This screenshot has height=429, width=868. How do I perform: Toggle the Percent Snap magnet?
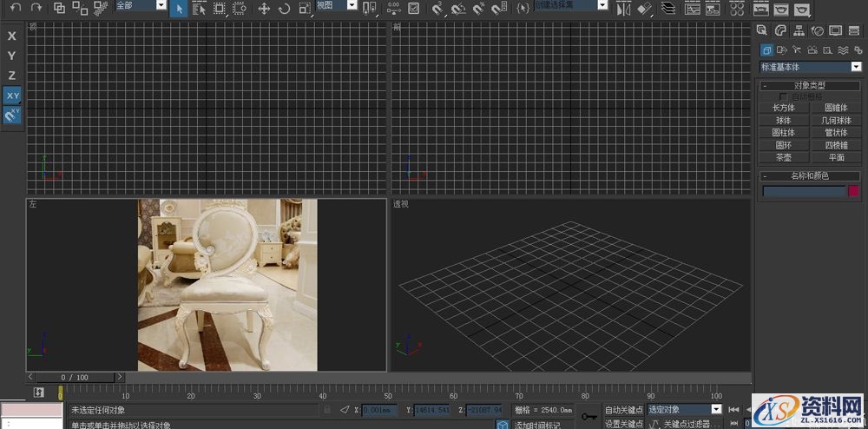point(478,9)
